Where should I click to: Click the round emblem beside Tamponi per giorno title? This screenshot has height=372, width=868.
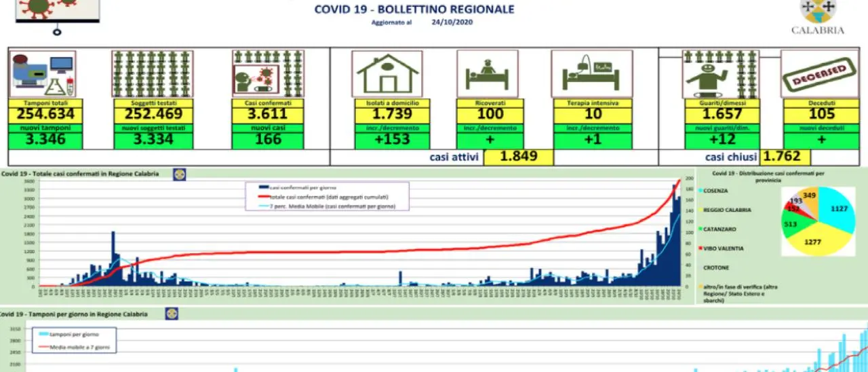coord(172,314)
